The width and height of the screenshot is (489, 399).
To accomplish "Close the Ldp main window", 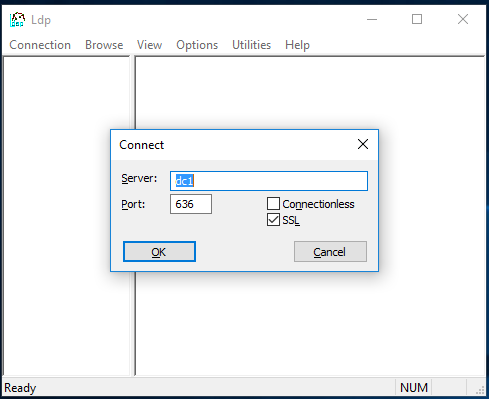I will 463,19.
